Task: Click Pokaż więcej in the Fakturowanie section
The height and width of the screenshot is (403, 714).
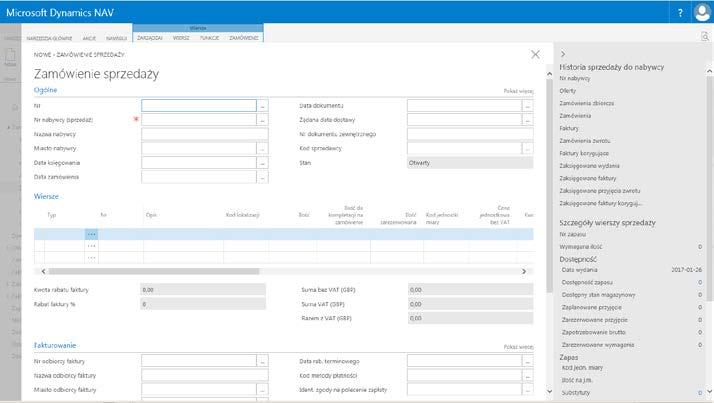Action: pos(518,347)
